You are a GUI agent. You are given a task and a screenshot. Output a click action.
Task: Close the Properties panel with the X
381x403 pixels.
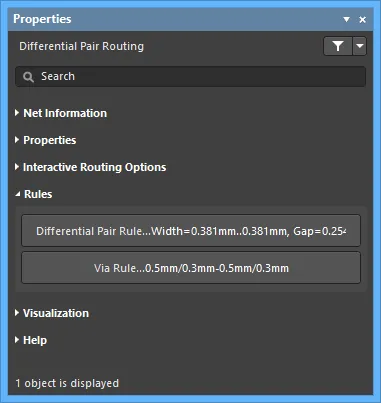(362, 20)
